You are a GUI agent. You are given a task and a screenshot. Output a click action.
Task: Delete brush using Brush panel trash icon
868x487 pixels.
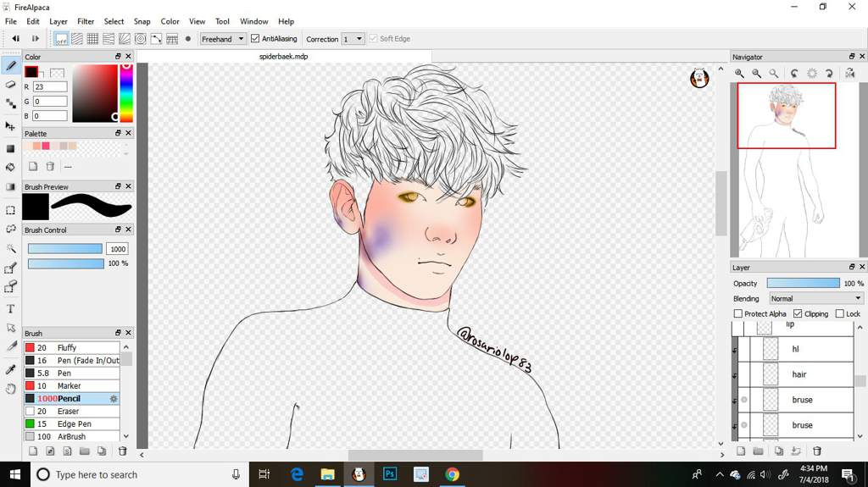point(122,451)
